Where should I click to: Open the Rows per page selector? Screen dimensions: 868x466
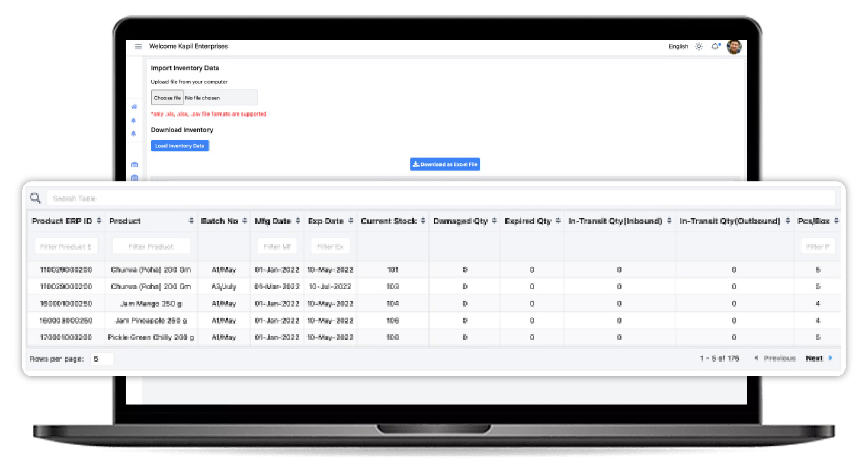coord(102,359)
